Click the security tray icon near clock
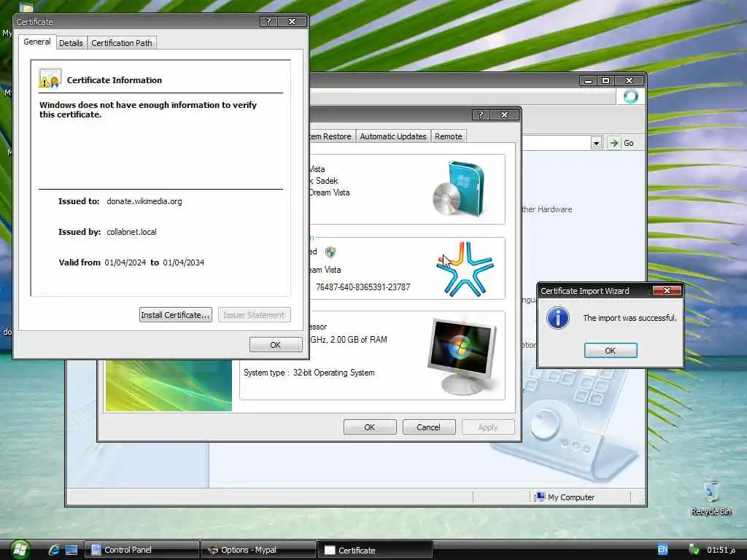Screen dimensions: 747x560 click(x=694, y=550)
